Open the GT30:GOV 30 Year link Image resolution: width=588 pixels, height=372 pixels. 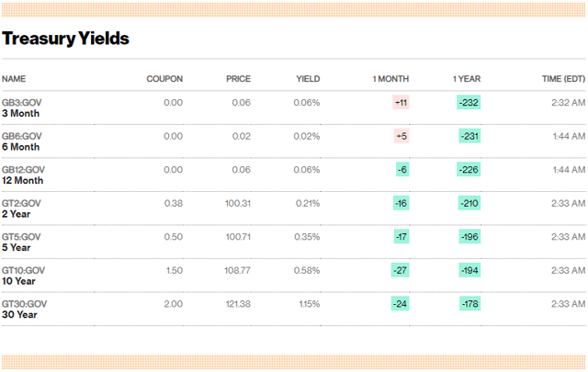pyautogui.click(x=24, y=309)
